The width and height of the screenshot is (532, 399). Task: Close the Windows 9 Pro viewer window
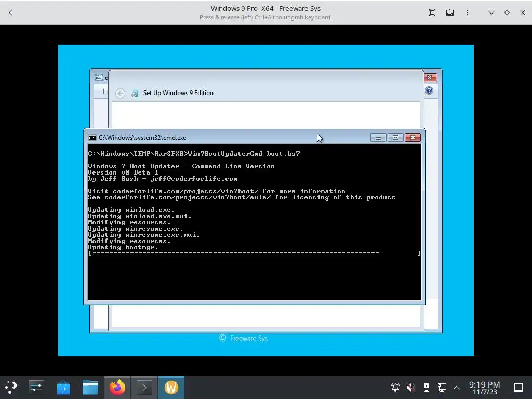523,12
